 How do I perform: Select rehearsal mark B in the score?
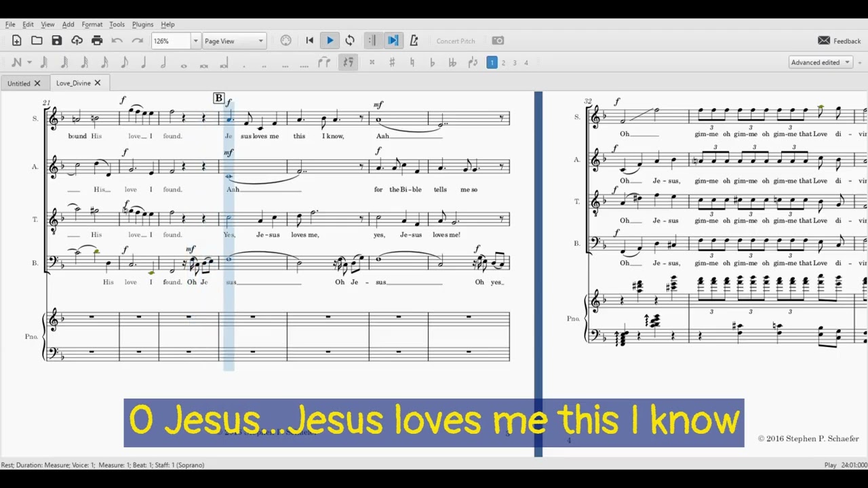coord(218,98)
